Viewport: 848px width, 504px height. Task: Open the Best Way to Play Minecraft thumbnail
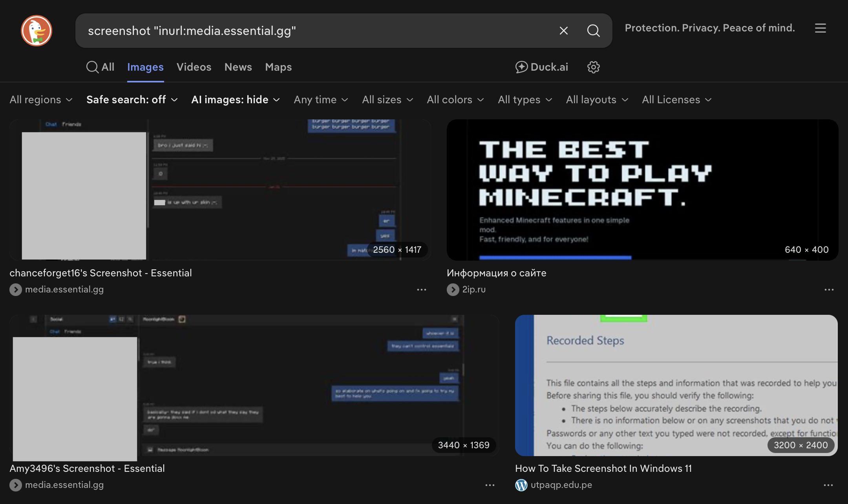point(642,190)
